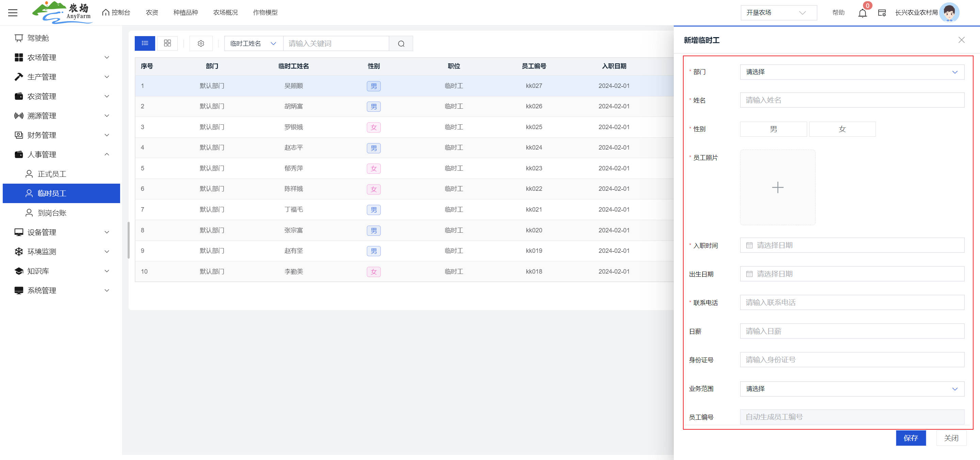The height and width of the screenshot is (460, 980).
Task: Open the 部门 dropdown in form
Action: tap(851, 72)
